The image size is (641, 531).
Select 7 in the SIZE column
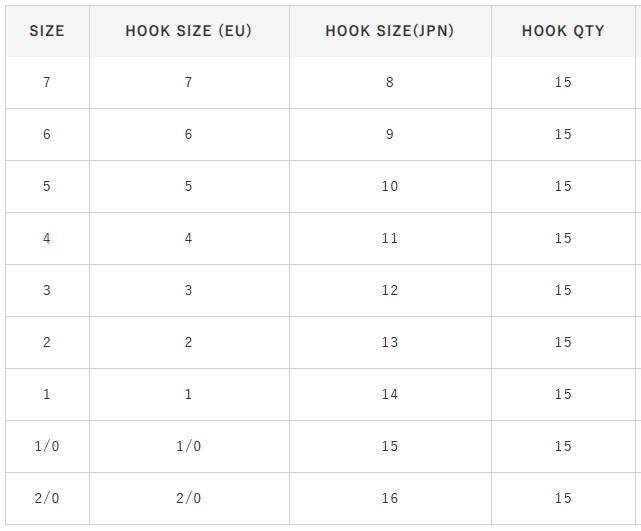pos(47,82)
